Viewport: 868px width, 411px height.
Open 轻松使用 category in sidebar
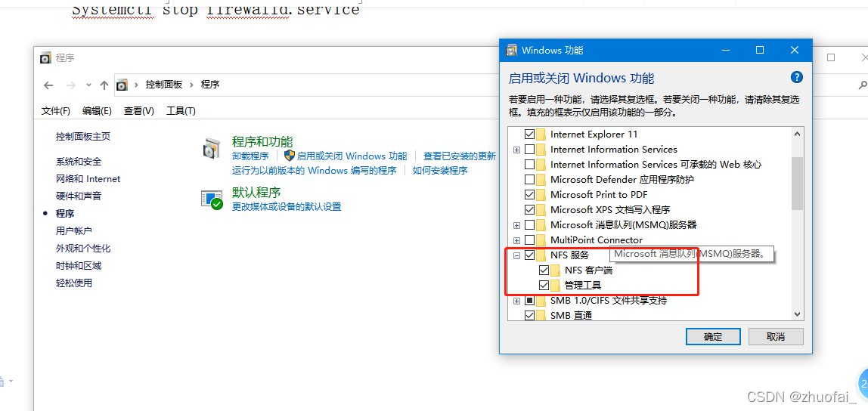[73, 283]
